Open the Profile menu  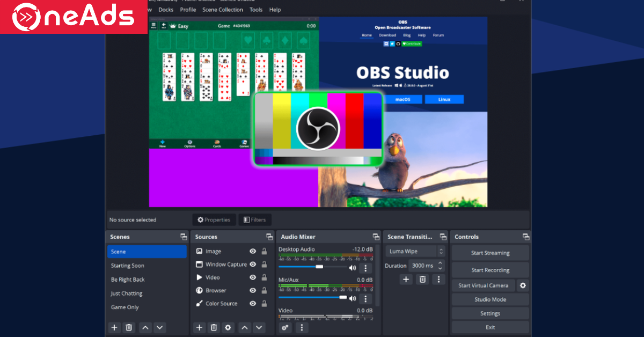pos(188,10)
